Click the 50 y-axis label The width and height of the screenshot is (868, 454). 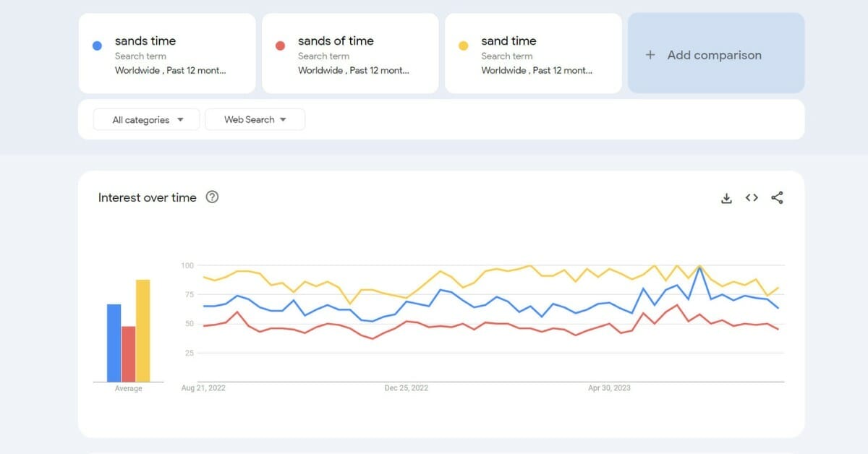190,323
